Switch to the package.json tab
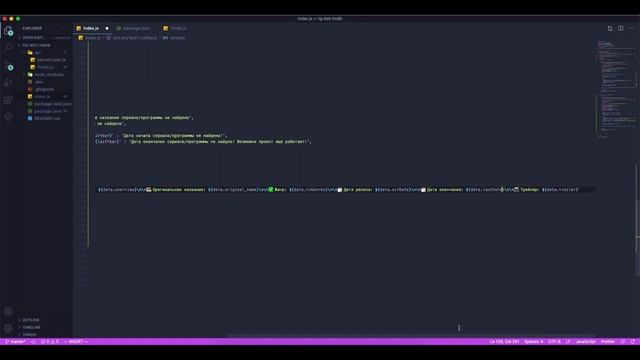640x360 pixels. click(136, 28)
